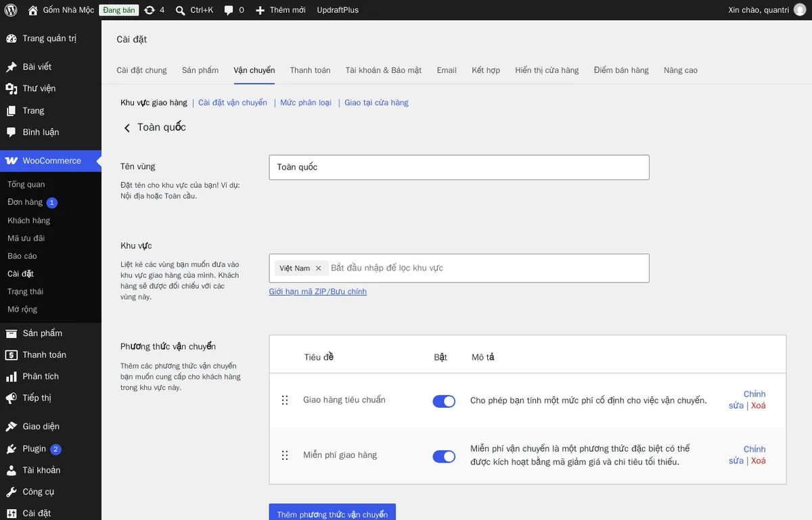Switch to Tài khoản & Bảo mật tab
Image resolution: width=812 pixels, height=520 pixels.
(383, 70)
